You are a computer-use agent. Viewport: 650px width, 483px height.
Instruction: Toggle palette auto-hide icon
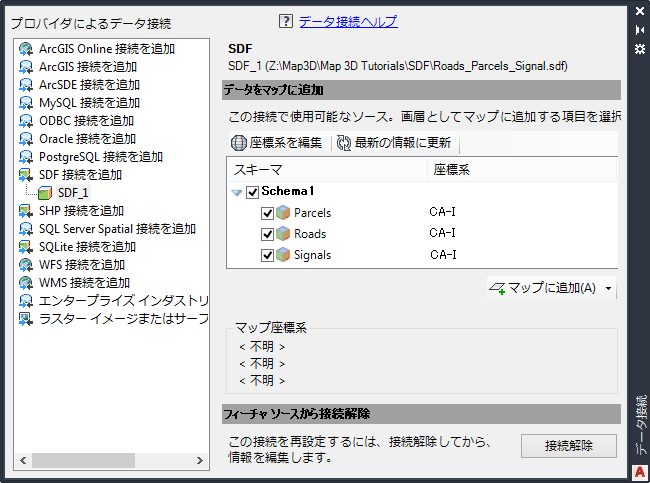click(x=640, y=30)
